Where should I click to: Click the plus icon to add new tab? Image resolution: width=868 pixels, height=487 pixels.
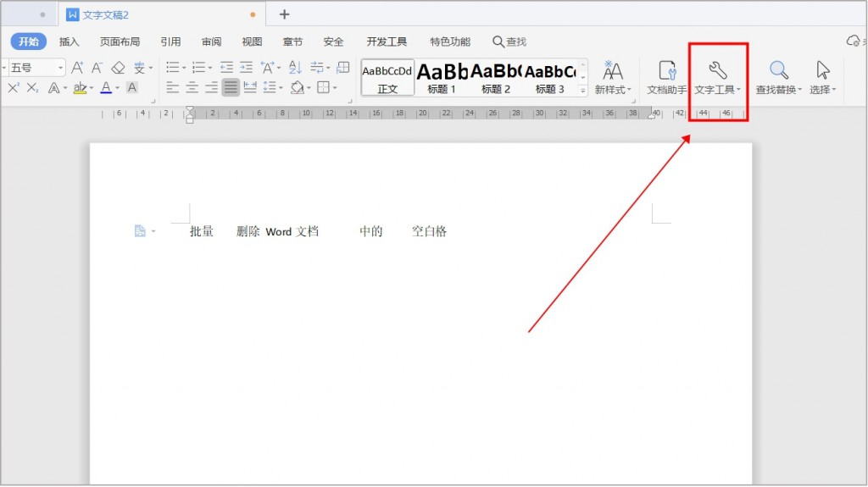pyautogui.click(x=284, y=14)
